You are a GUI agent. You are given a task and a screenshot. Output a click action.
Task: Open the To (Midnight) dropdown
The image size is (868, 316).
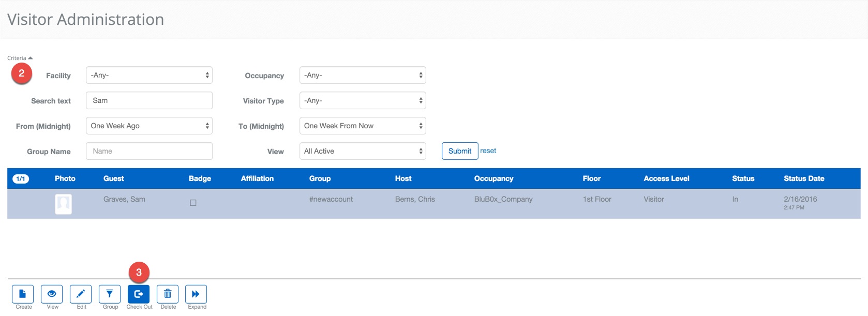(x=362, y=126)
